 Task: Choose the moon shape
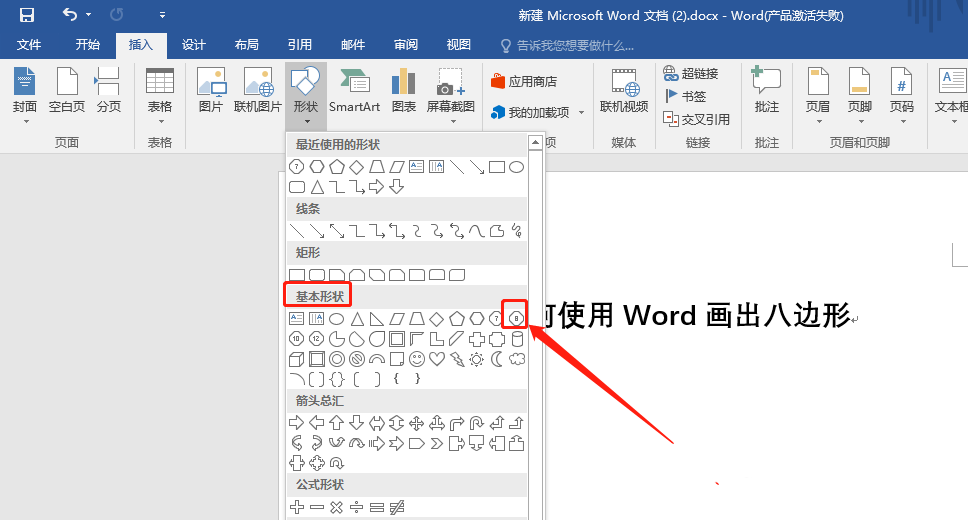click(497, 359)
